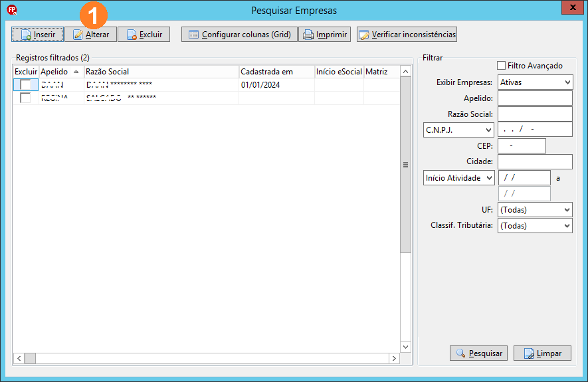Click the Imprimir printer button
588x382 pixels.
pos(325,35)
